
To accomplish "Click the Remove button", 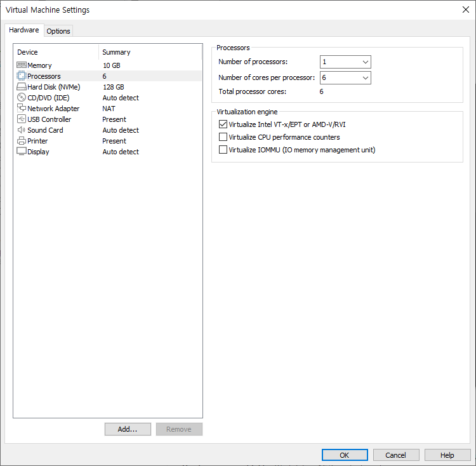I will pos(179,429).
